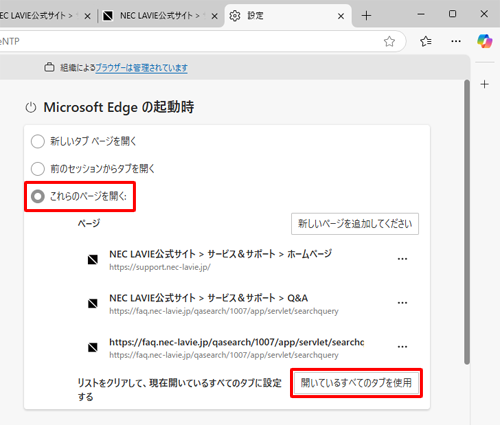
Task: Open the Copilot icon
Action: tap(484, 41)
